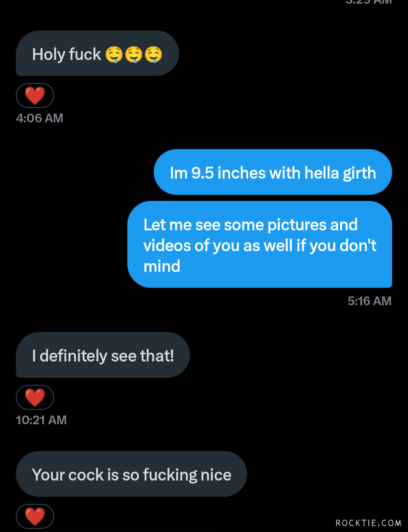Tap the heart reaction under "I definitely see that!"
408x532 pixels.
tap(35, 397)
